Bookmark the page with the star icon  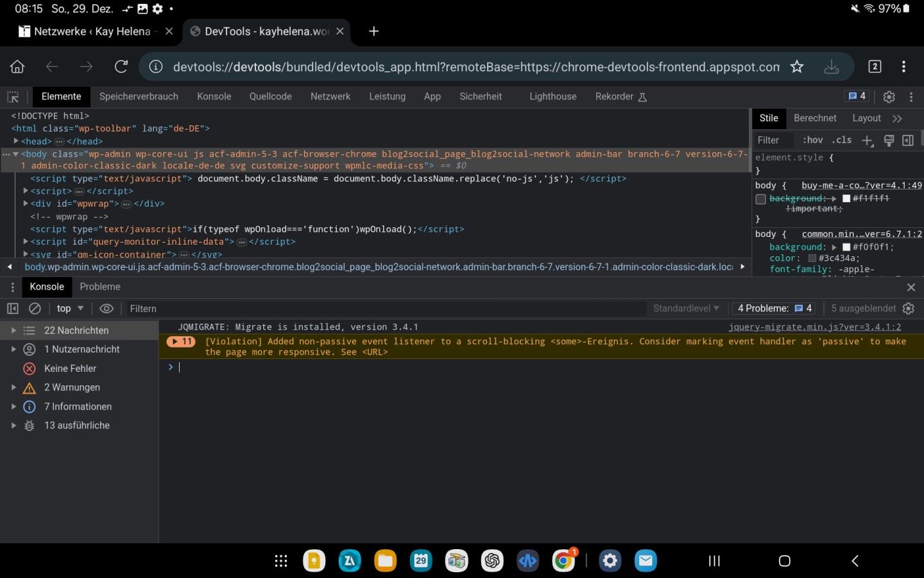click(796, 67)
